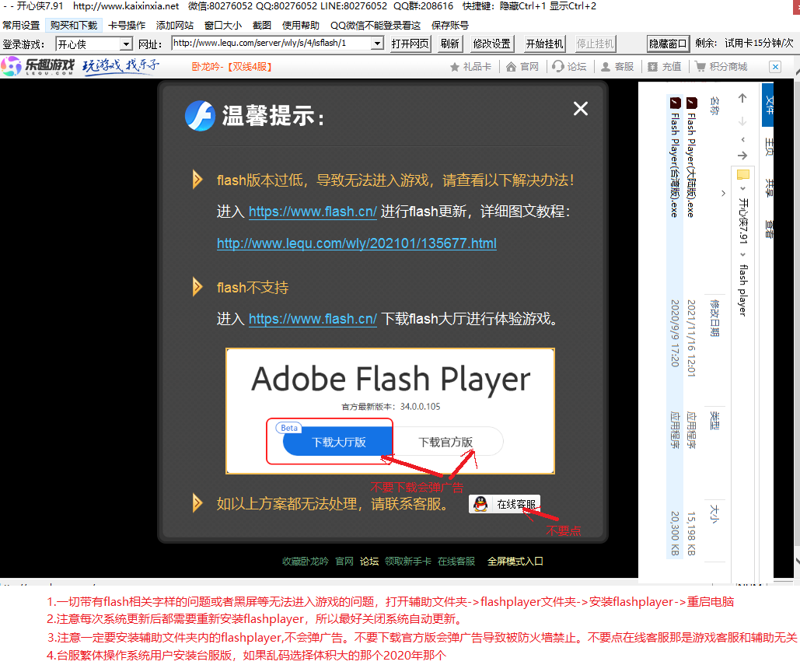Open the 购买和下载 menu
This screenshot has width=800, height=672.
[x=73, y=26]
